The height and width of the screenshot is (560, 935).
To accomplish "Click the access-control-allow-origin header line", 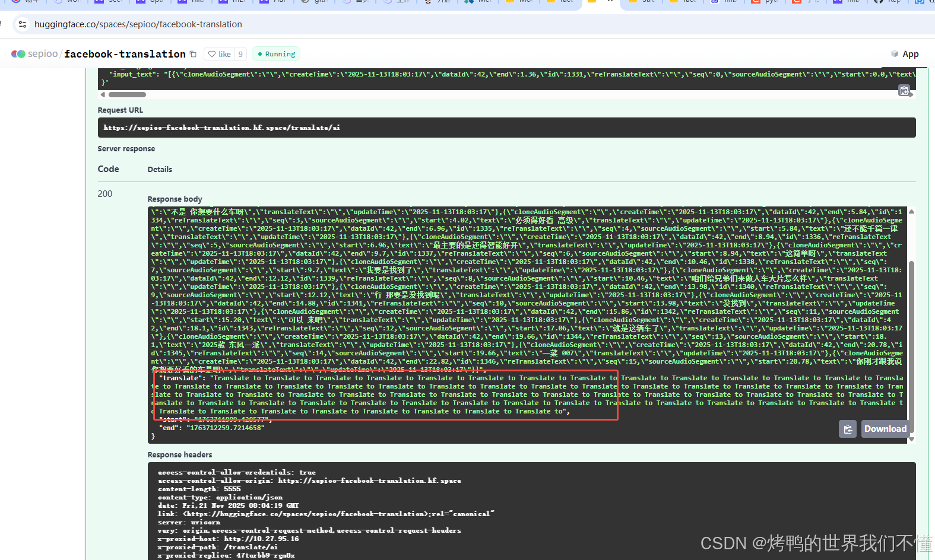I will pos(309,481).
